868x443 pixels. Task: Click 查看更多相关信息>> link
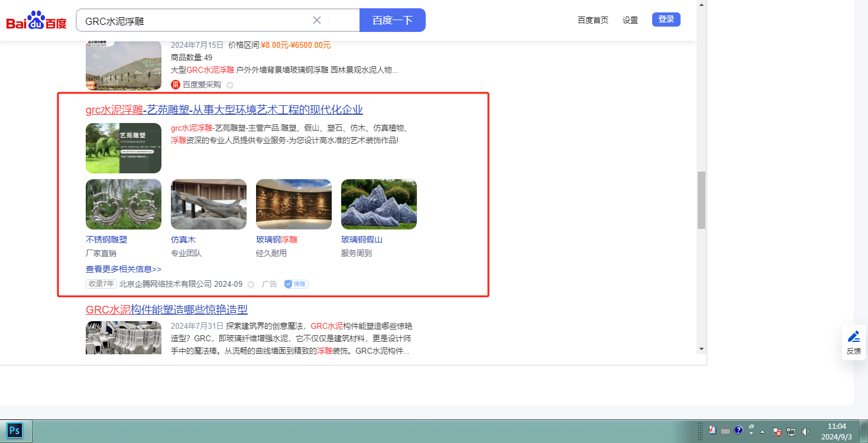(124, 269)
